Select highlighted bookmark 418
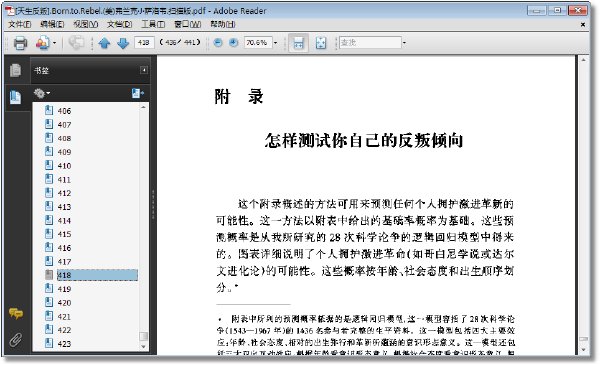 pyautogui.click(x=97, y=275)
